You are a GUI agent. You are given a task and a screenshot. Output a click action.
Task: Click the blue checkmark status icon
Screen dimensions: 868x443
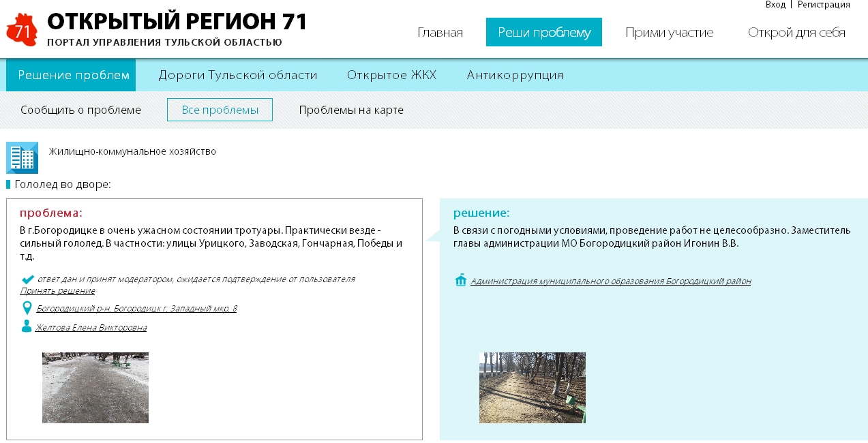[28, 279]
